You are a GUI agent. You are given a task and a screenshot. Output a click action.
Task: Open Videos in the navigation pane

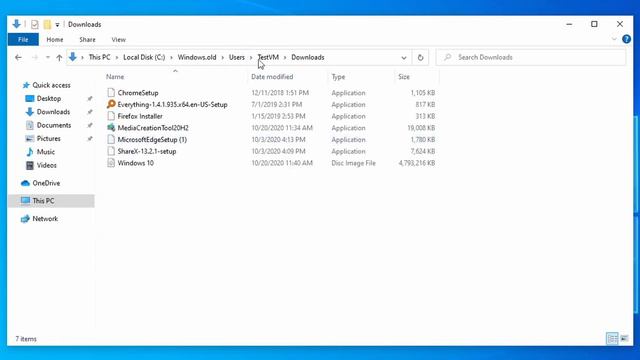click(46, 165)
